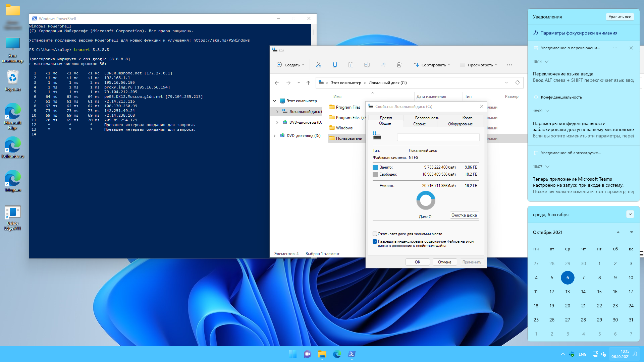Click the Copy icon in Explorer toolbar
The height and width of the screenshot is (362, 644).
pos(334,65)
